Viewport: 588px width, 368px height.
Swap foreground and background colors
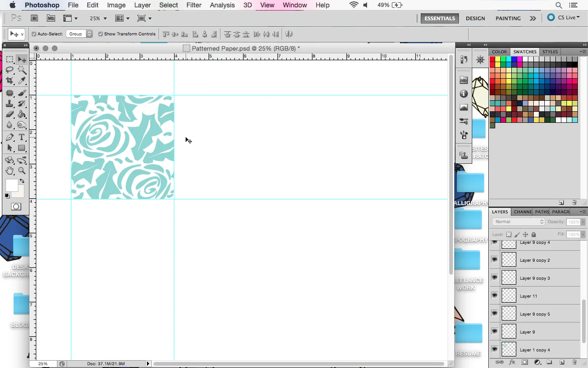point(22,181)
